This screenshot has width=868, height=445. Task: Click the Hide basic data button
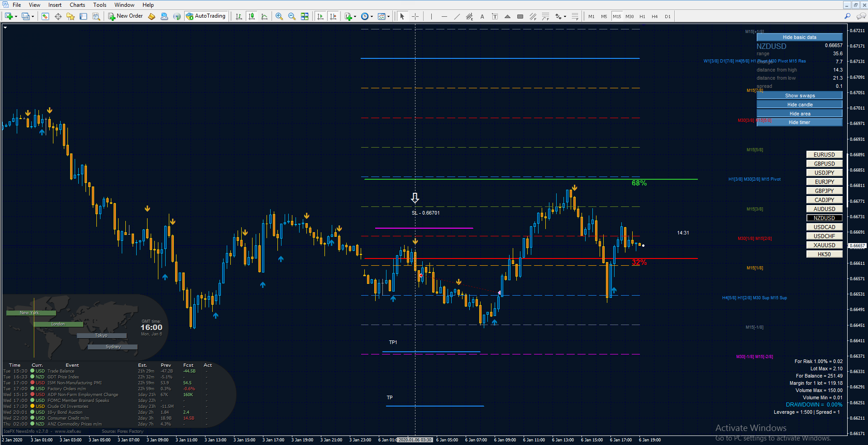[799, 37]
